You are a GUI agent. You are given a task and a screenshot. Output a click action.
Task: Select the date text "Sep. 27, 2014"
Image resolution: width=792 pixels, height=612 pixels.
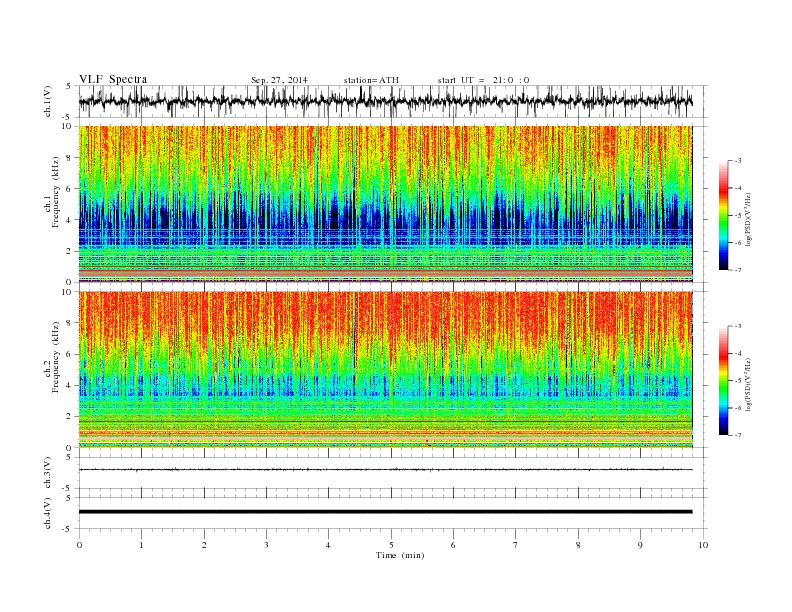click(x=279, y=80)
